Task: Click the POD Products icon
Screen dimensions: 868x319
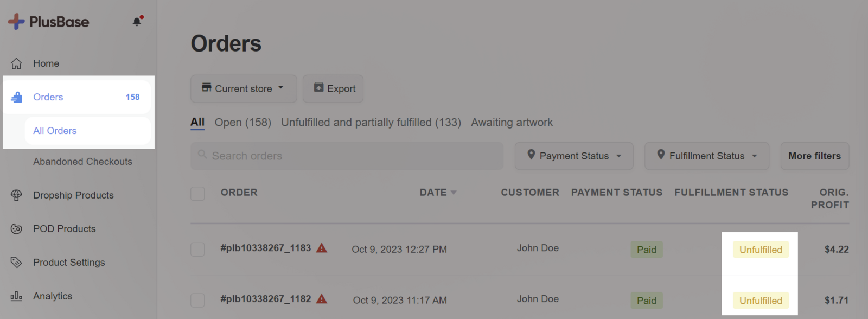Action: [16, 229]
